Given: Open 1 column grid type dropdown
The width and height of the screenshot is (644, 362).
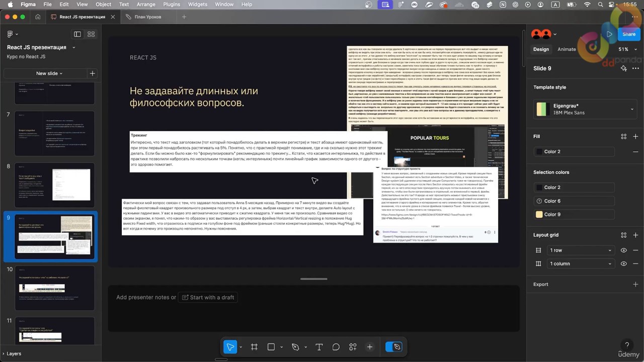Looking at the screenshot, I should coord(581,263).
